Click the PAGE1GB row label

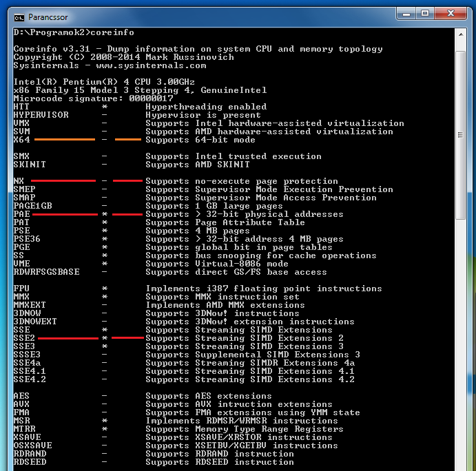(33, 206)
